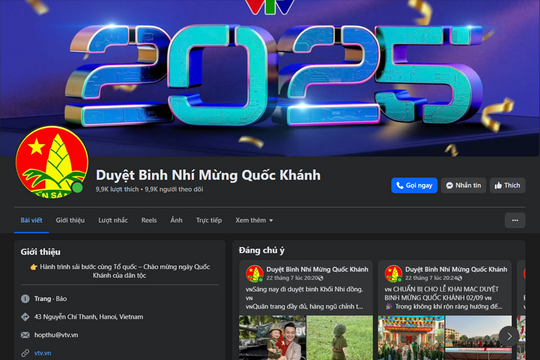Click the 9,9K lượt thích count

pyautogui.click(x=117, y=189)
